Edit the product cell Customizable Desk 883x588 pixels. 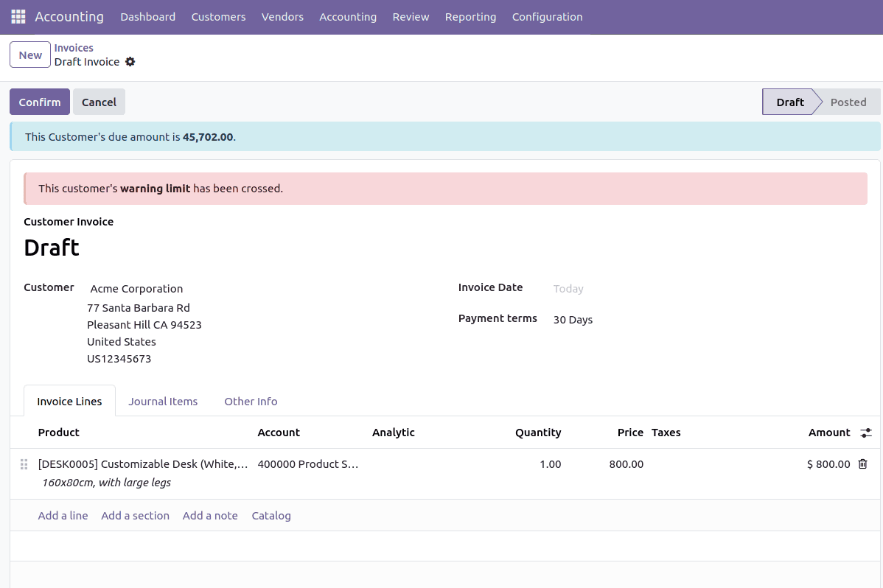(x=143, y=464)
